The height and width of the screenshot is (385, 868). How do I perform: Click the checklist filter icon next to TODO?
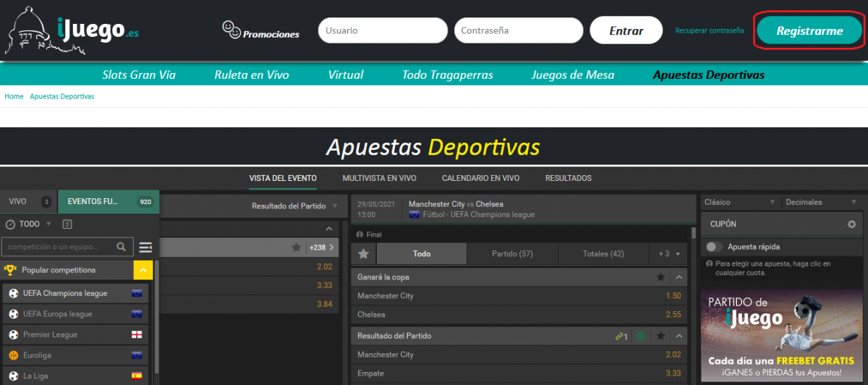pyautogui.click(x=67, y=224)
